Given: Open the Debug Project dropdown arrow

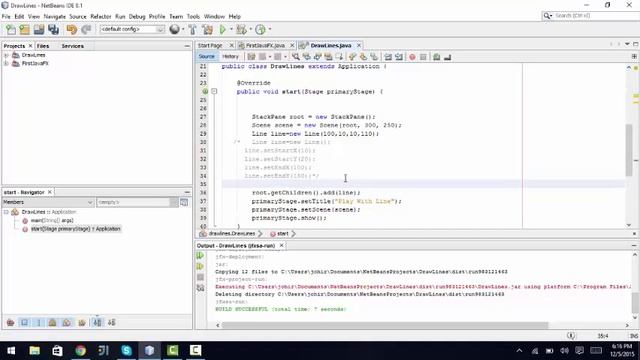Looking at the screenshot, I should point(251,29).
